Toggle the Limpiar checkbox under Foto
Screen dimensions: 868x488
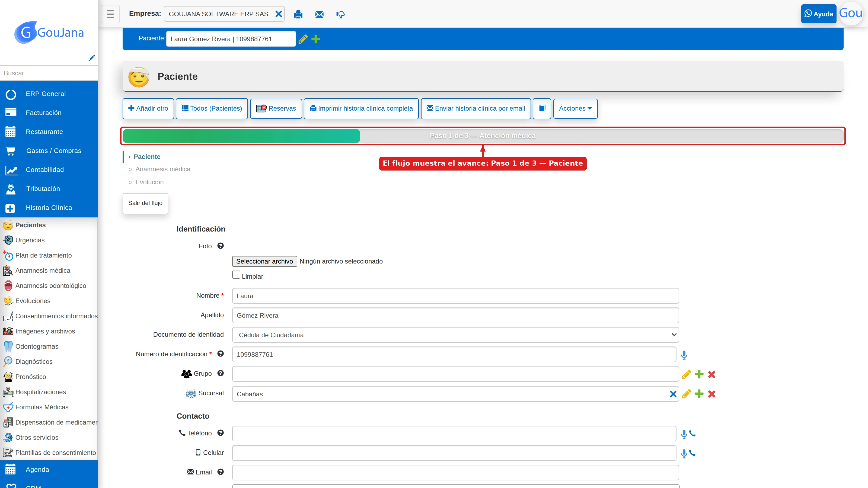coord(236,275)
